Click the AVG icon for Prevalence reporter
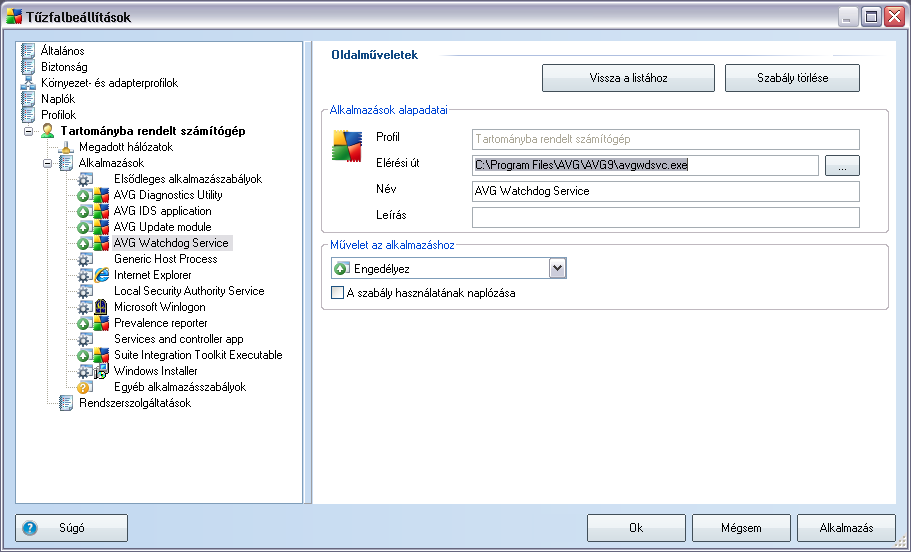911x552 pixels. pyautogui.click(x=101, y=323)
